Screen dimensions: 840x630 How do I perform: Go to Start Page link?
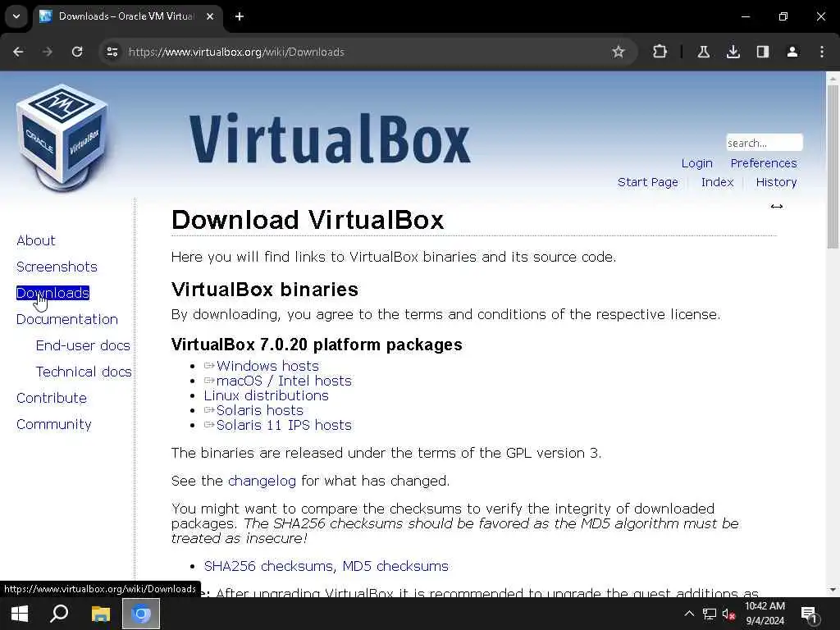click(647, 182)
